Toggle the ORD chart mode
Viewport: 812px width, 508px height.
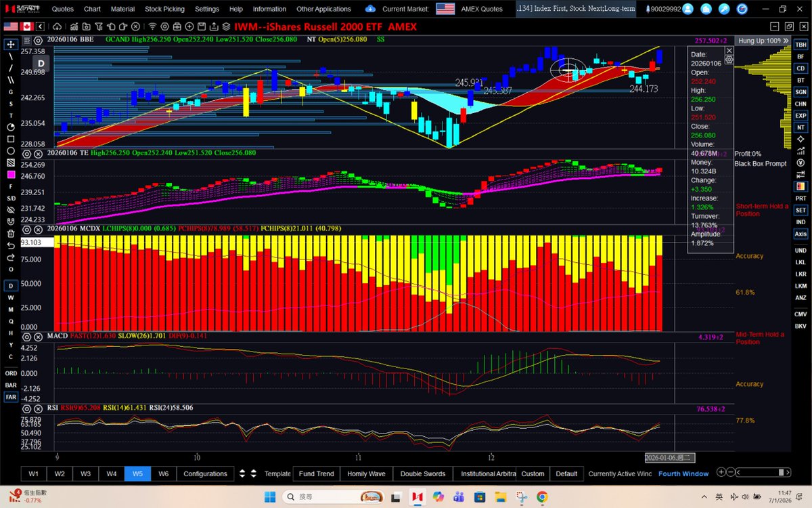coord(11,373)
